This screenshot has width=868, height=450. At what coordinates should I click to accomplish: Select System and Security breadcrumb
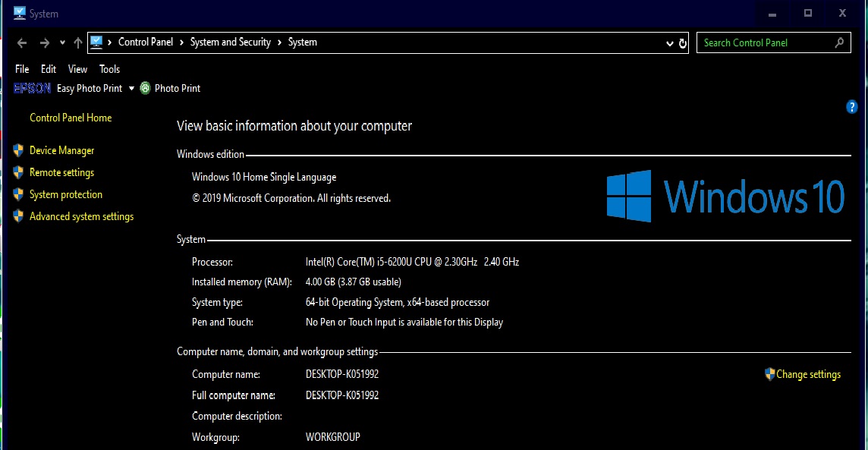230,42
